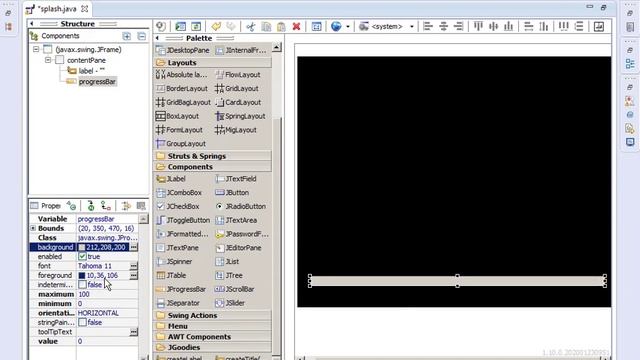Viewport: 640px width, 360px height.
Task: Select JCheckBox component in Palette
Action: click(x=178, y=206)
